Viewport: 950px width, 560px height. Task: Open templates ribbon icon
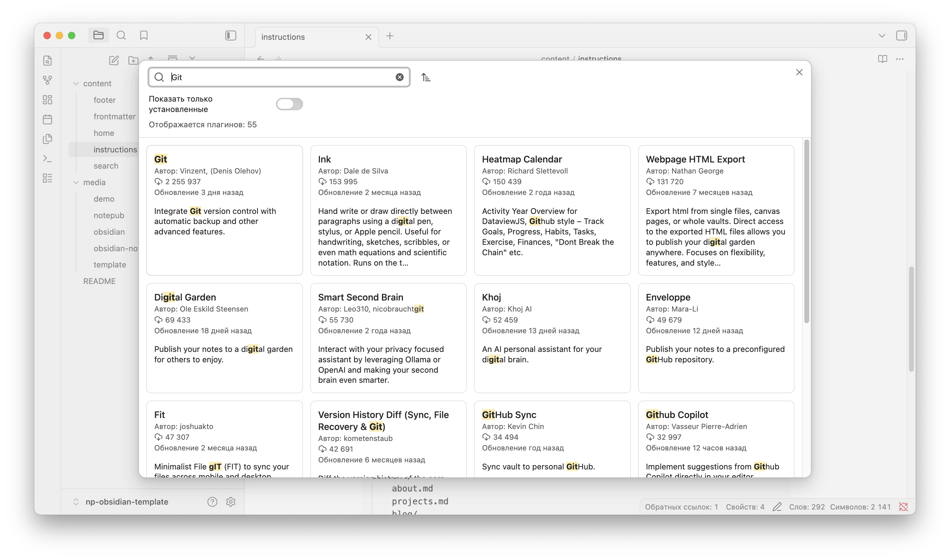point(47,139)
